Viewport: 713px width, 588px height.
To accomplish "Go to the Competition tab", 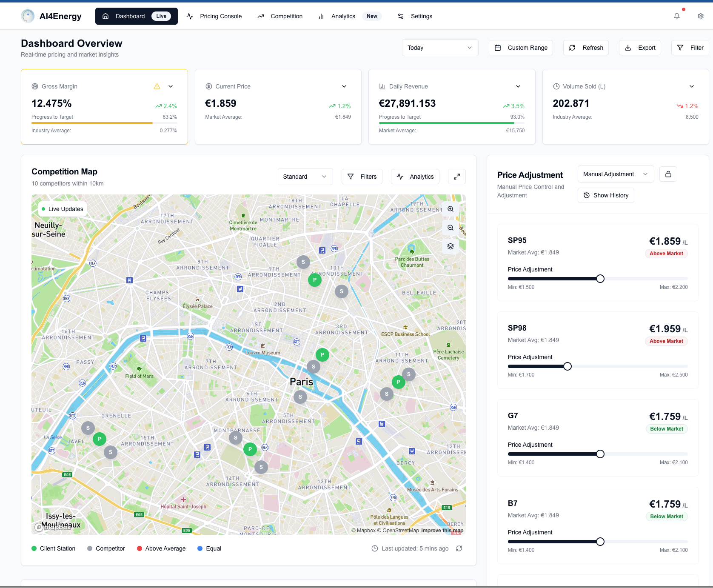I will coord(280,16).
